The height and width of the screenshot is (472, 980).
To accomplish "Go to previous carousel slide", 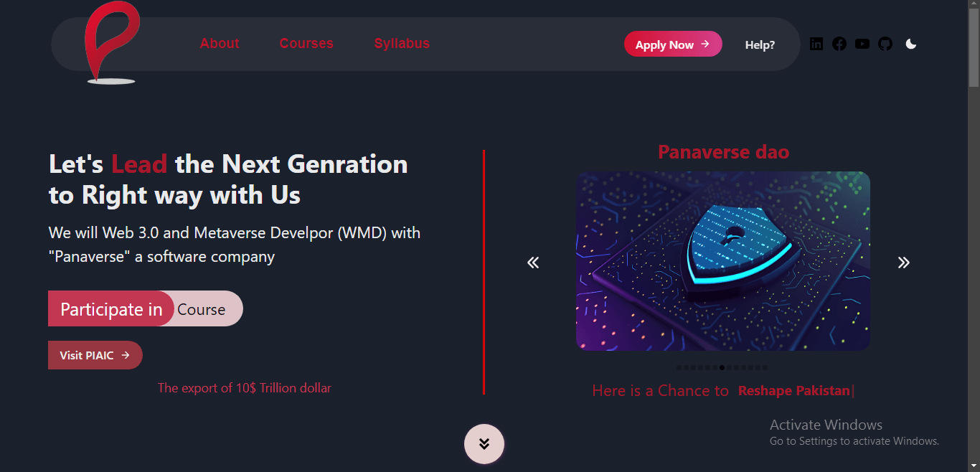I will (533, 263).
